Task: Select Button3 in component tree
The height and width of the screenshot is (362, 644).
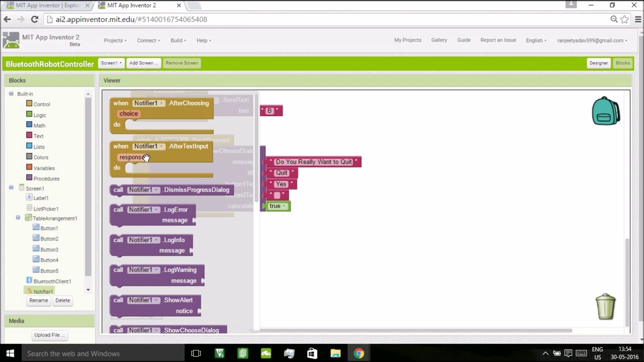Action: click(49, 249)
